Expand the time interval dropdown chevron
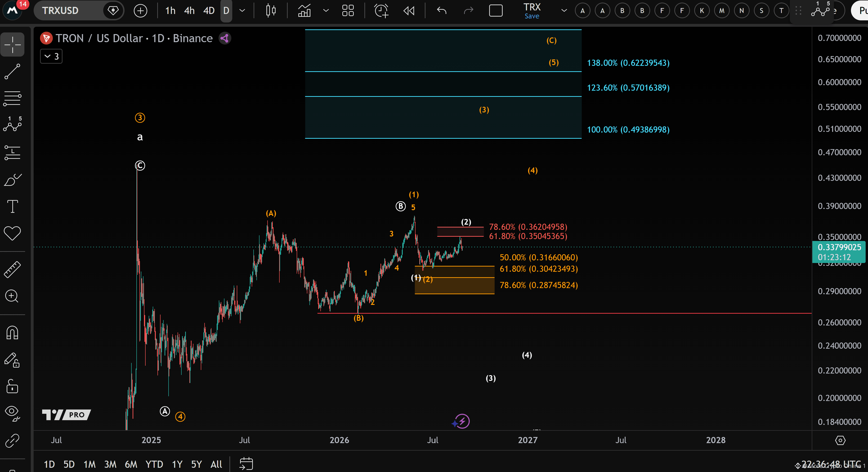Image resolution: width=868 pixels, height=472 pixels. tap(242, 11)
